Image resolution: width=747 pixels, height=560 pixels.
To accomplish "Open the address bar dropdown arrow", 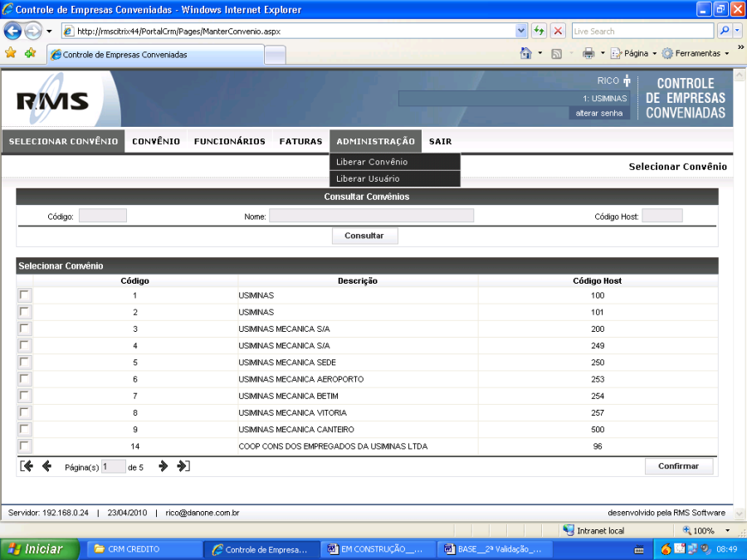I will pos(520,31).
